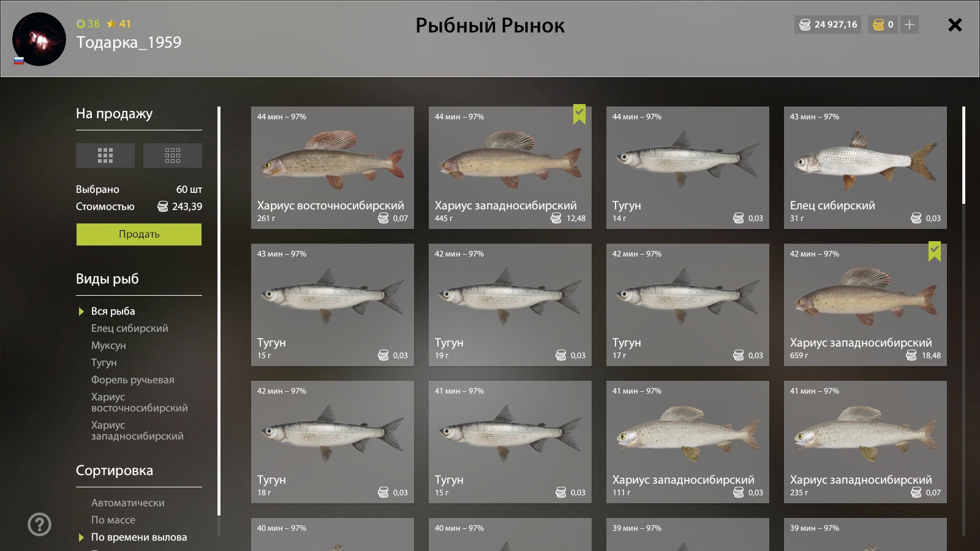
Task: Open the help question mark icon
Action: click(40, 524)
